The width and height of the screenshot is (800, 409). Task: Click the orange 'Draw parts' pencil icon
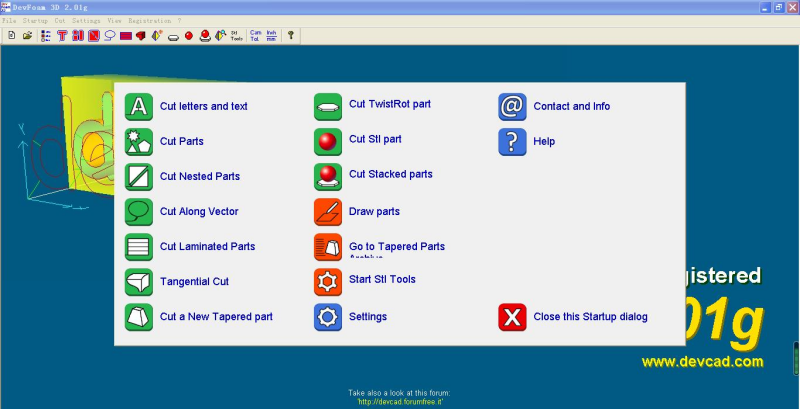328,212
